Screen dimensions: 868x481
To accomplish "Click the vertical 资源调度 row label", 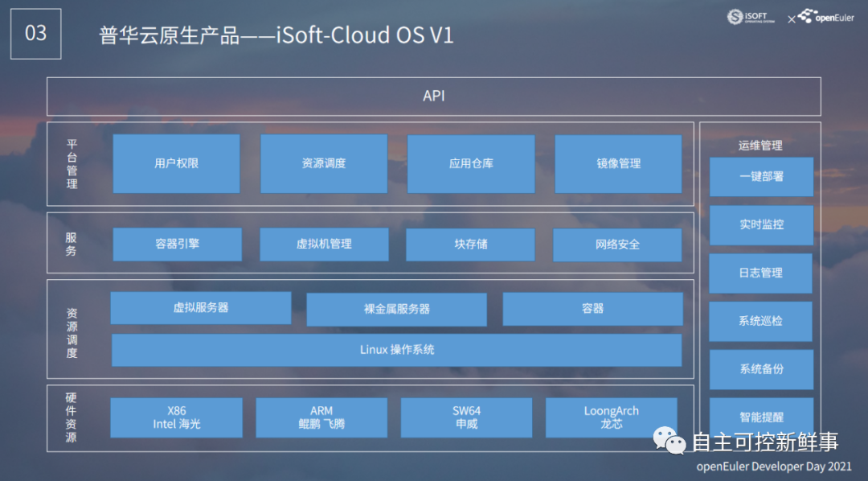I will pyautogui.click(x=72, y=333).
